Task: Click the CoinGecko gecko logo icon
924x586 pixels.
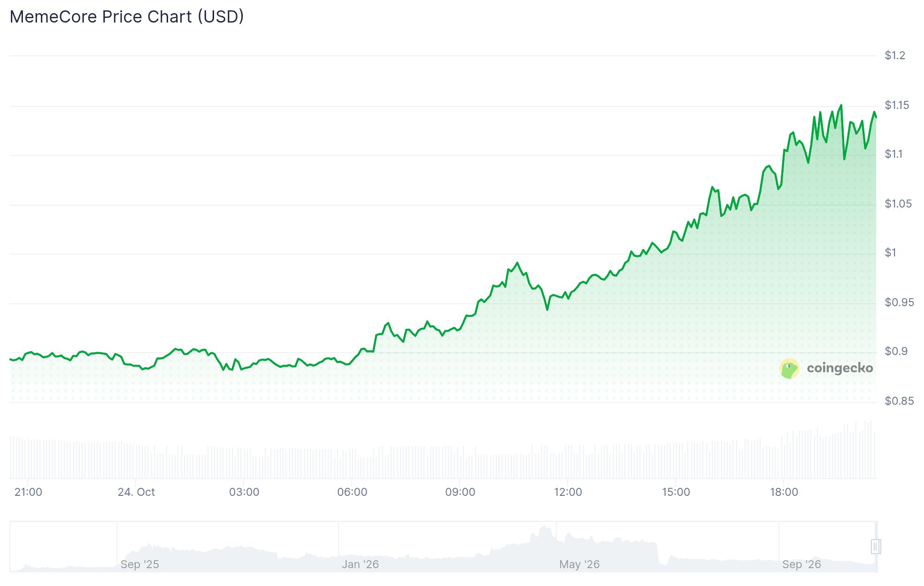Action: (x=789, y=369)
